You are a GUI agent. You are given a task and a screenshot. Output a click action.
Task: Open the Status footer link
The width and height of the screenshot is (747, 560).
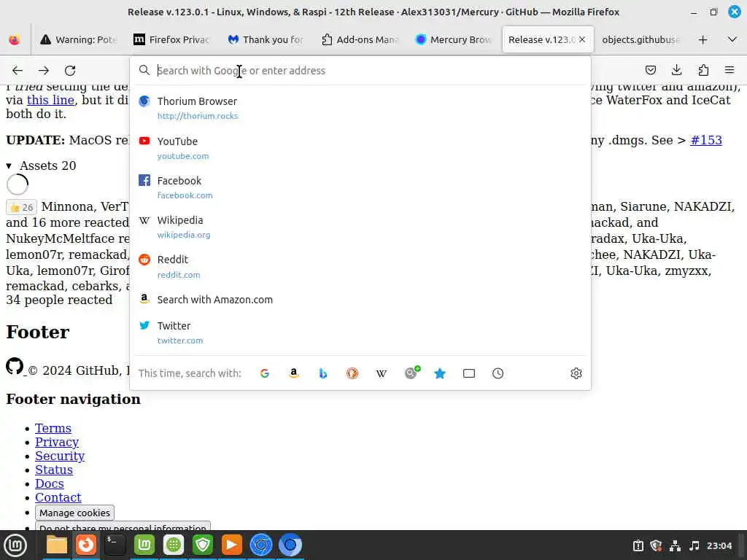[54, 470]
